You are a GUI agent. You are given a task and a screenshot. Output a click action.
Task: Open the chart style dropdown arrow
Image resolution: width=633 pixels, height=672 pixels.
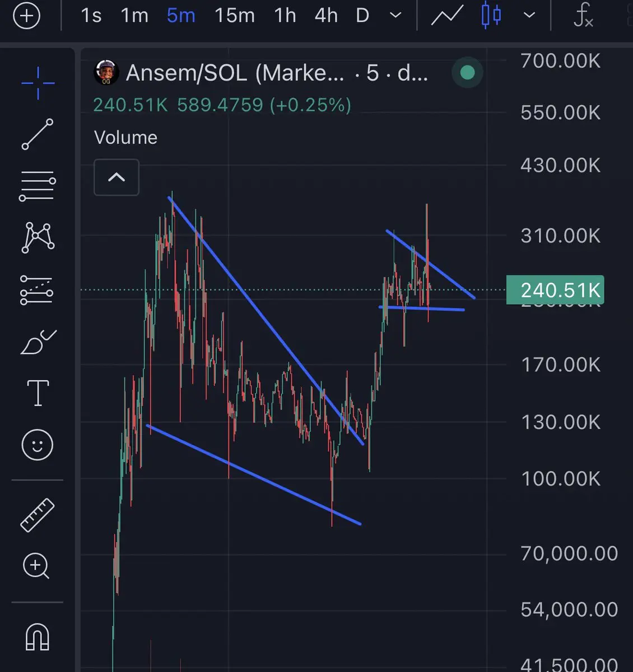529,16
